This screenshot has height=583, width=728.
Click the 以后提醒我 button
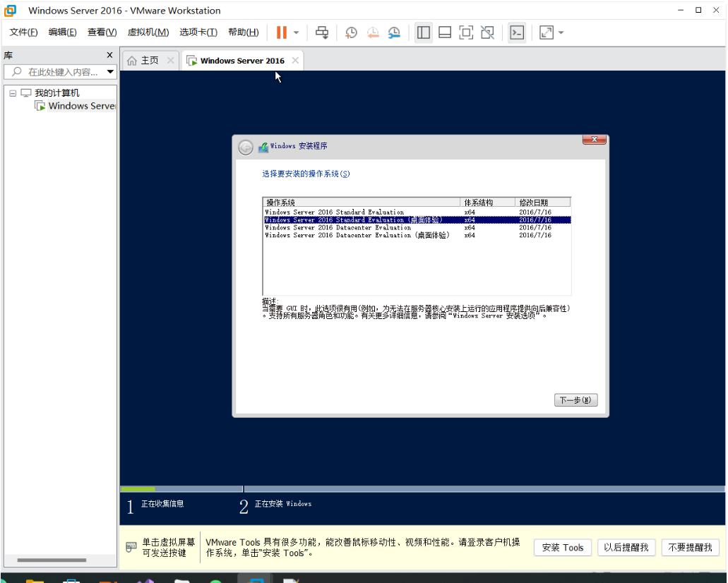(626, 547)
